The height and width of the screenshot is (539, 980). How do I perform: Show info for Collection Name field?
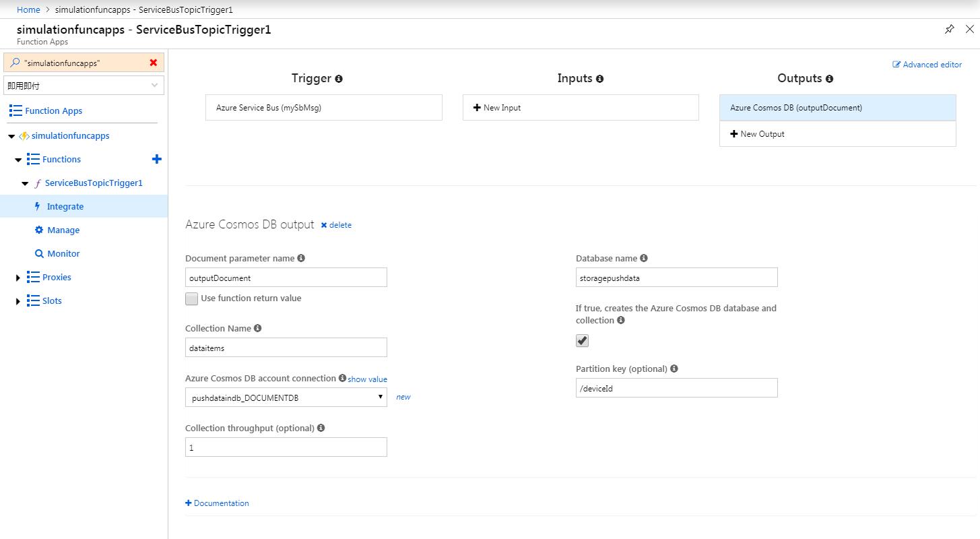pyautogui.click(x=257, y=328)
